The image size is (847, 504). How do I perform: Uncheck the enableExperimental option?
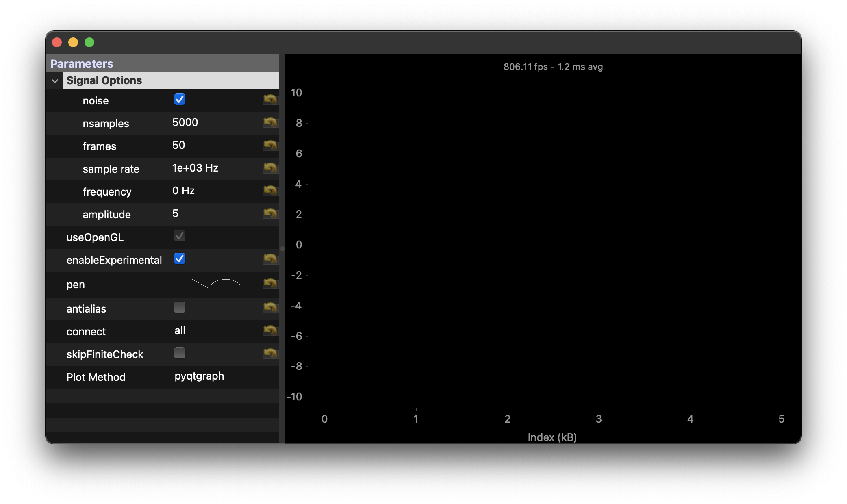click(x=180, y=259)
